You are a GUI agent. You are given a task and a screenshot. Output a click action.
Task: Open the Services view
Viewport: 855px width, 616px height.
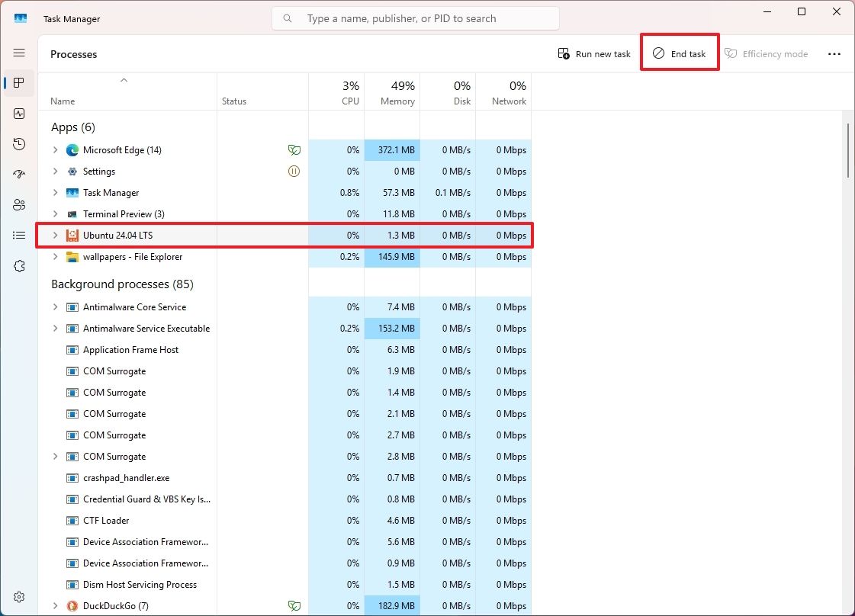click(19, 265)
